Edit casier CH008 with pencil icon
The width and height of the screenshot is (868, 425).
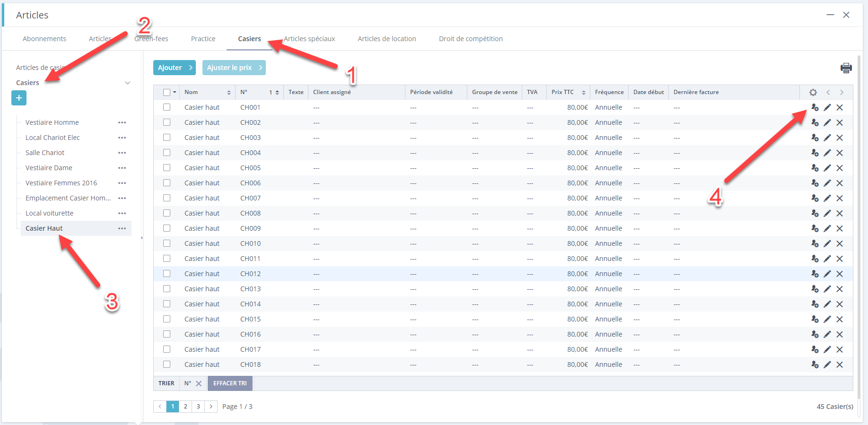tap(827, 214)
